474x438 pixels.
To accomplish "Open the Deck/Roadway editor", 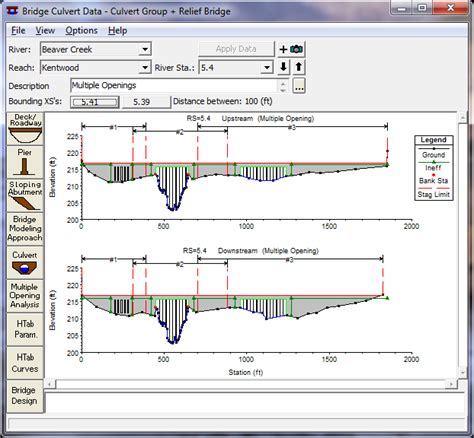I will point(25,128).
